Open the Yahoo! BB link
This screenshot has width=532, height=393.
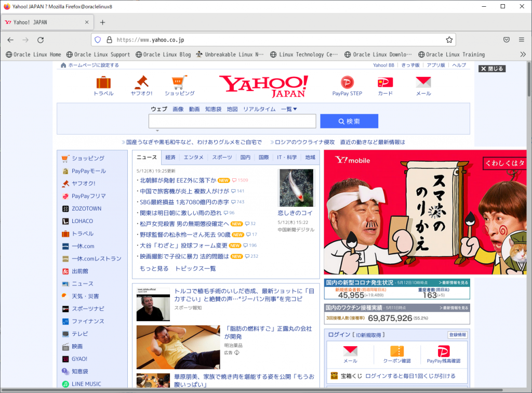383,65
